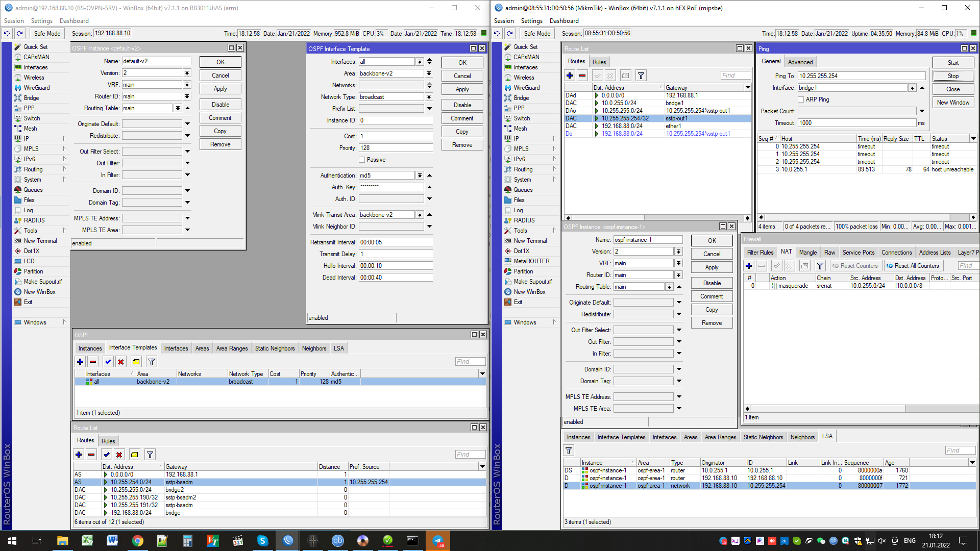
Task: Open New Terminal in left WinBox sidebar
Action: (x=40, y=241)
